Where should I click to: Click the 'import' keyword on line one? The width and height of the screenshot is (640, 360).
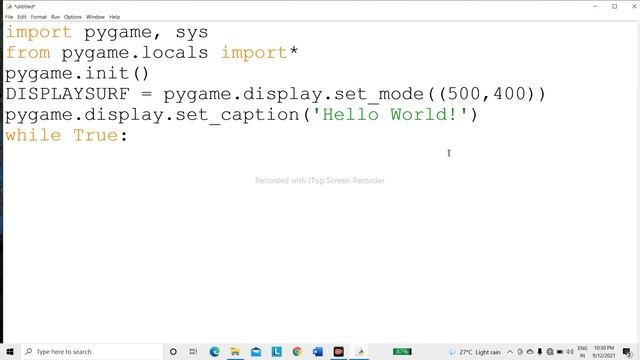coord(39,32)
